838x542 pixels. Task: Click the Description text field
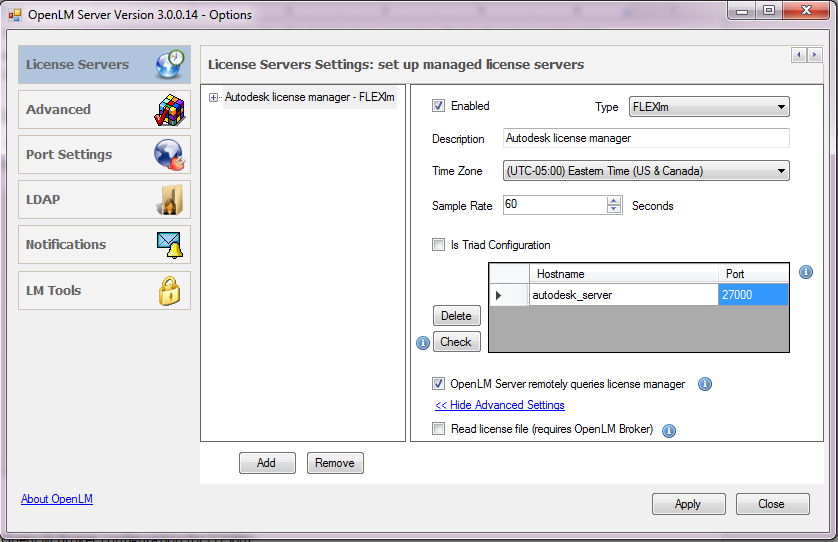[645, 138]
